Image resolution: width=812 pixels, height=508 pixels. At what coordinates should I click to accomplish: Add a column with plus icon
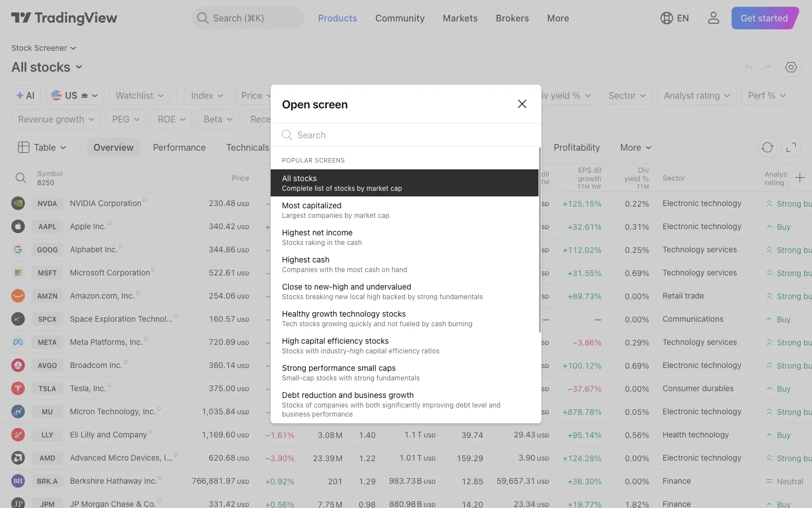(800, 178)
